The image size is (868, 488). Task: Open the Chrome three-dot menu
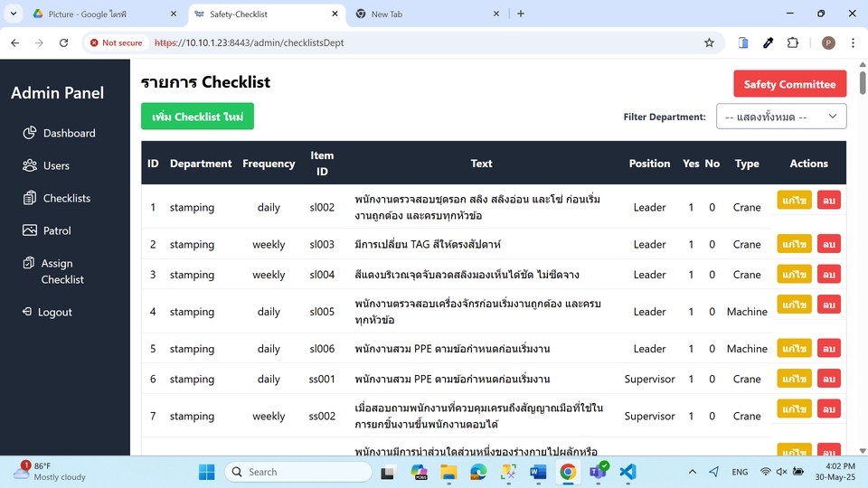853,42
